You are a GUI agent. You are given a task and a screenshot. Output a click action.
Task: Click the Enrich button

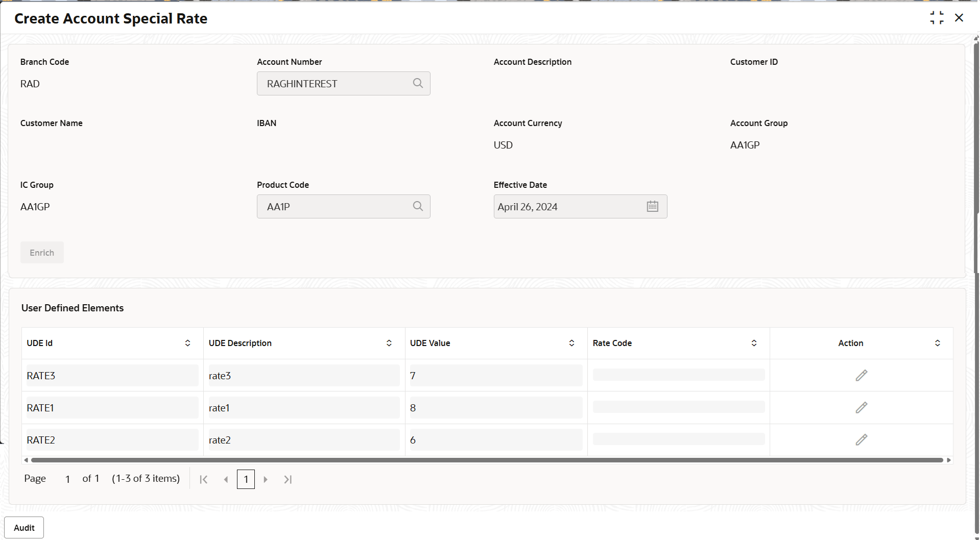pyautogui.click(x=42, y=253)
